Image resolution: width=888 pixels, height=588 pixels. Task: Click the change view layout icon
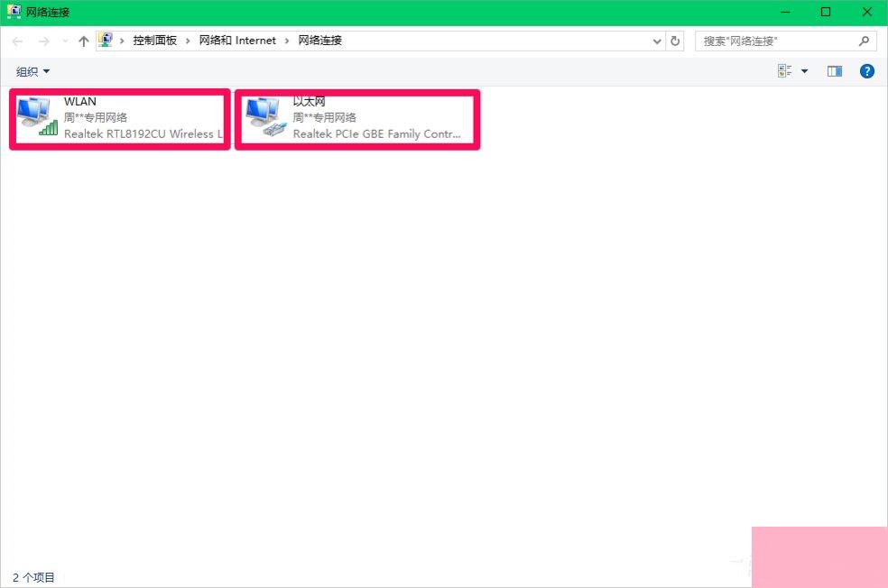click(x=784, y=71)
